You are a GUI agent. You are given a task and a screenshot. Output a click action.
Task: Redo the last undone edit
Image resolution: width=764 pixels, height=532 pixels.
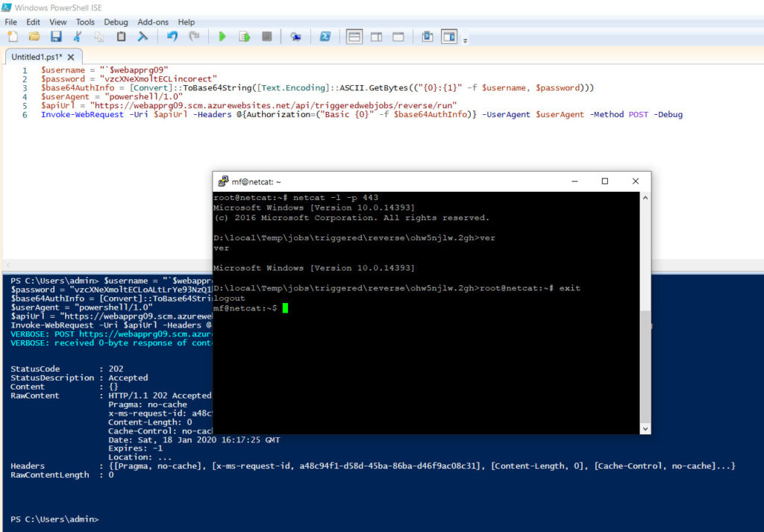coord(194,37)
